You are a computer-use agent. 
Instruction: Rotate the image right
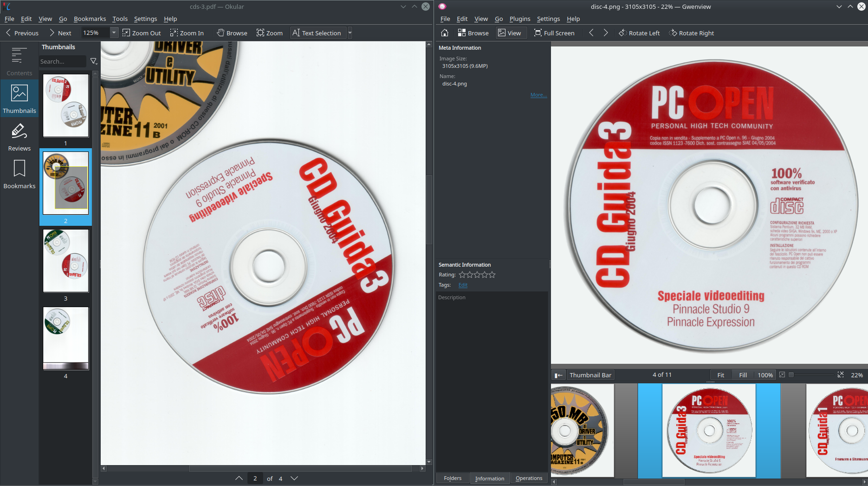coord(691,33)
